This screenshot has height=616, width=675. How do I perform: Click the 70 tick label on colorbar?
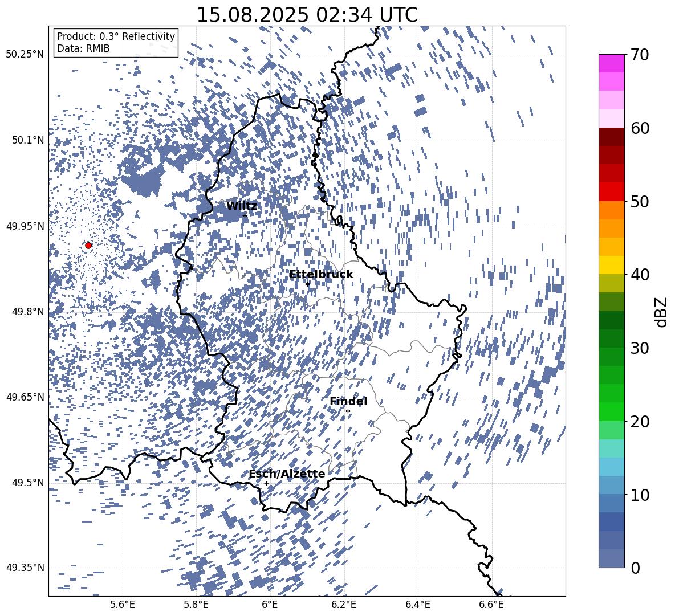pyautogui.click(x=640, y=55)
